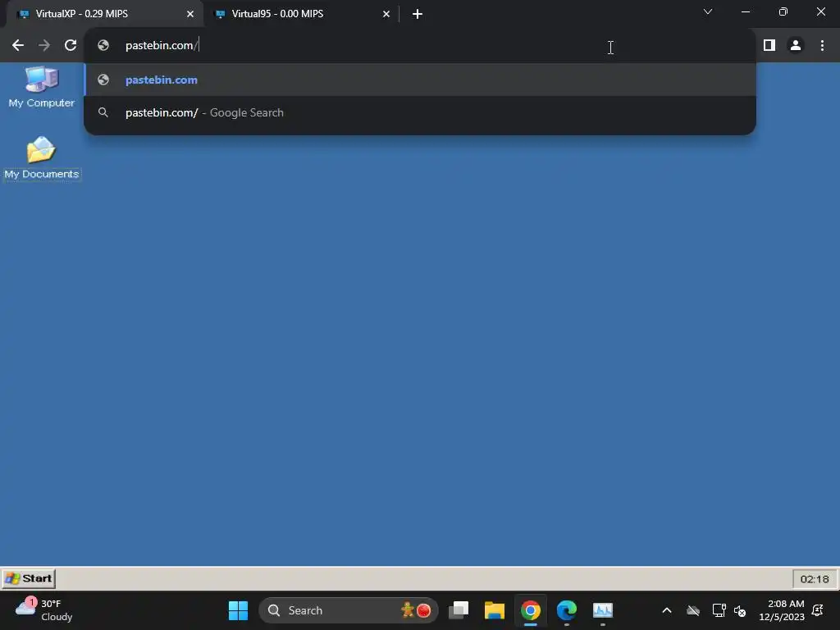
Task: Open File Explorer from the taskbar
Action: (x=495, y=610)
